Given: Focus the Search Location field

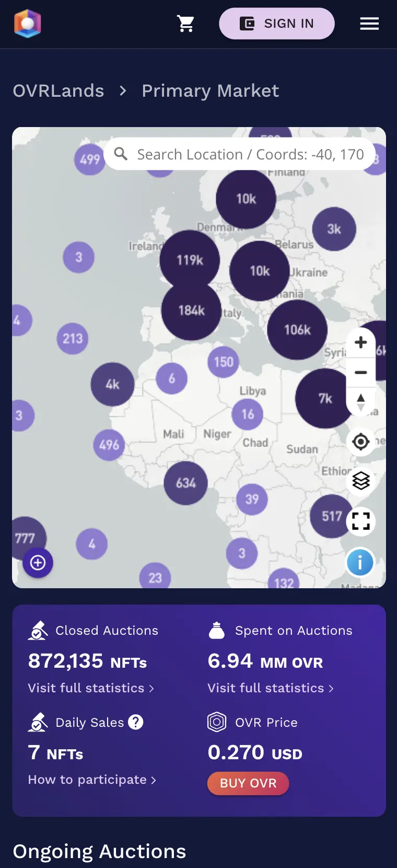Looking at the screenshot, I should (250, 154).
